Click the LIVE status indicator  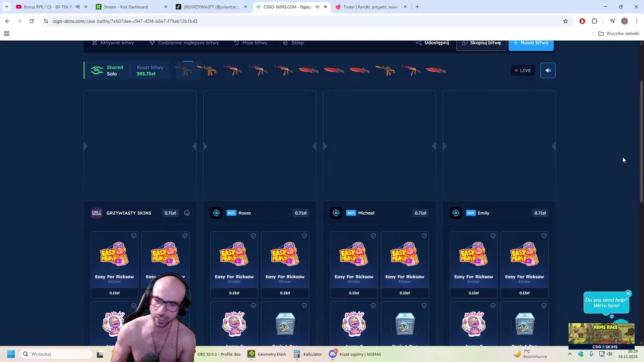tap(523, 70)
